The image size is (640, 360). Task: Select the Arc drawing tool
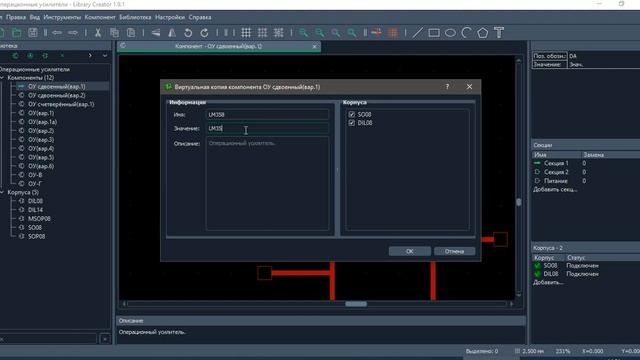click(467, 33)
